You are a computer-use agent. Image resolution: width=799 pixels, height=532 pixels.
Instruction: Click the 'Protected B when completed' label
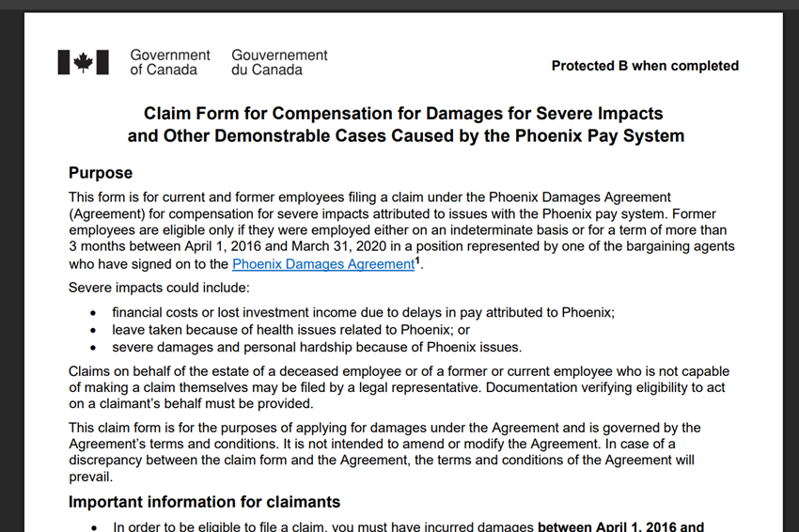645,66
